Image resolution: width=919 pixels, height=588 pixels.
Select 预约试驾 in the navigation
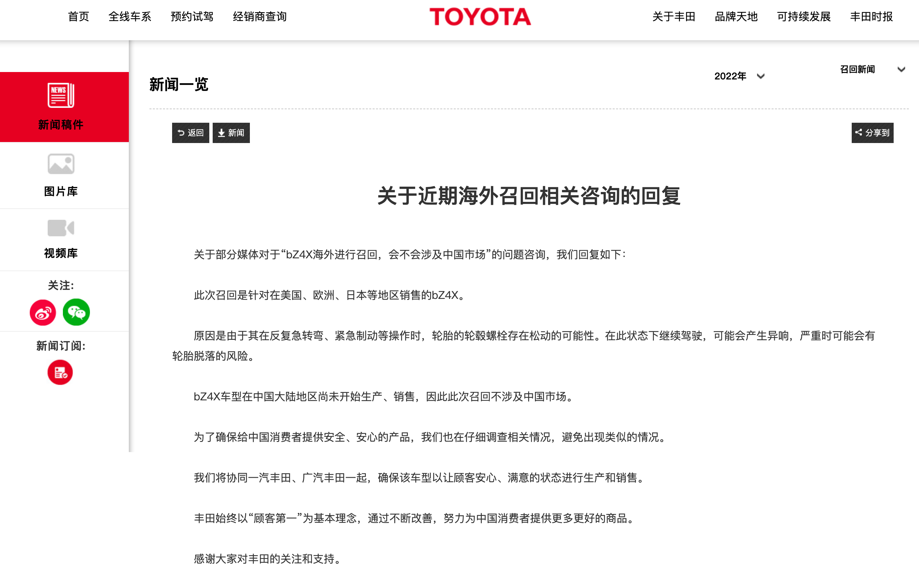click(192, 17)
